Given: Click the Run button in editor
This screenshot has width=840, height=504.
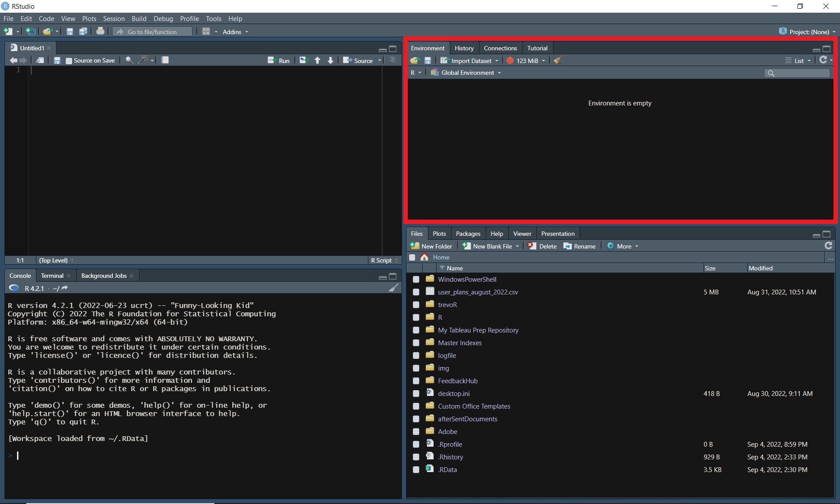Looking at the screenshot, I should coord(279,60).
